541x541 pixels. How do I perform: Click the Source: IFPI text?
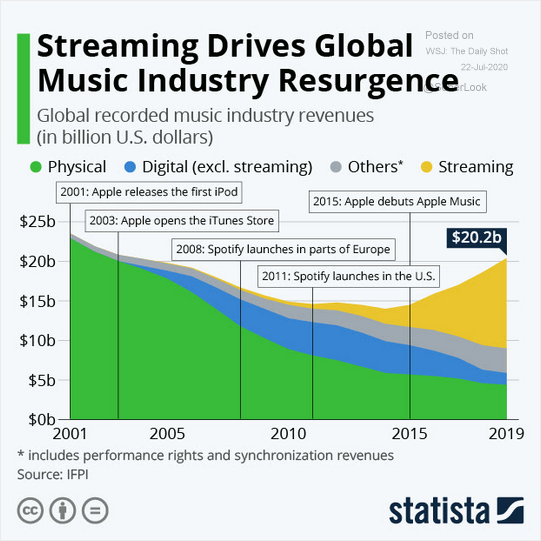point(53,474)
